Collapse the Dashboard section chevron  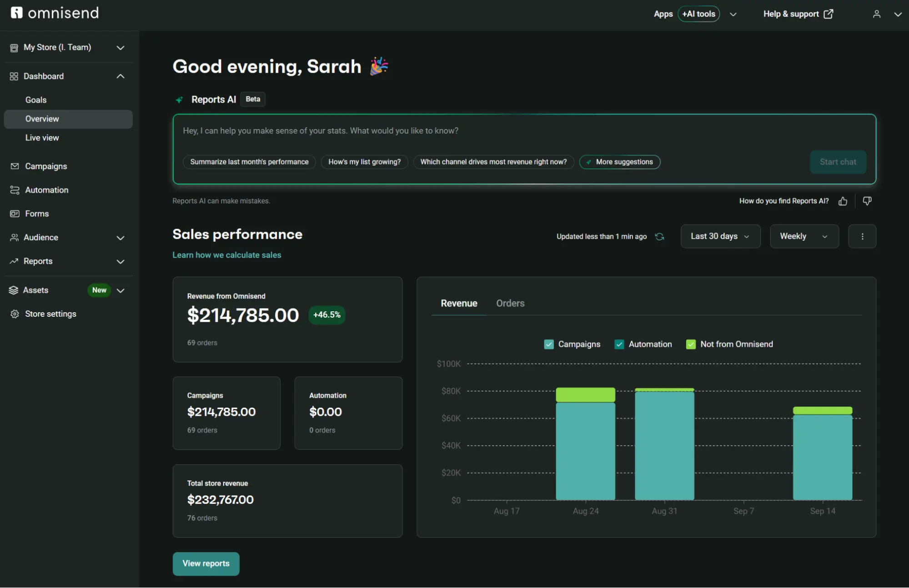tap(121, 76)
